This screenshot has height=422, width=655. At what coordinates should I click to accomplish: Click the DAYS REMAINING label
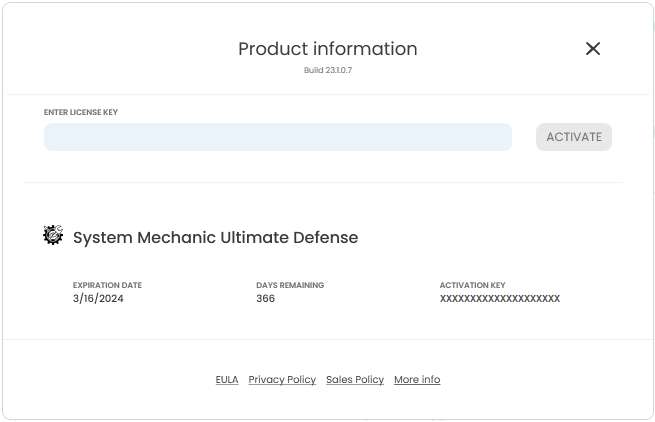click(290, 285)
